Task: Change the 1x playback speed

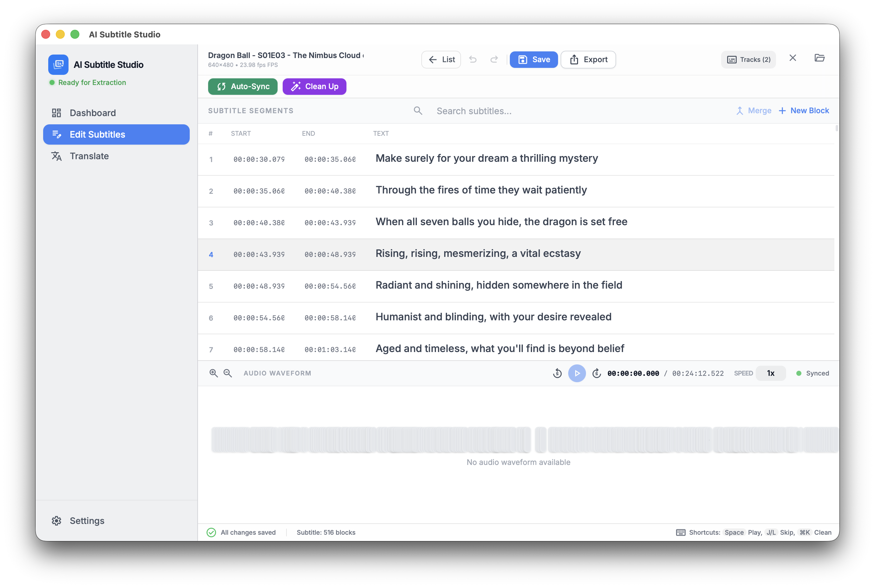Action: pos(770,373)
